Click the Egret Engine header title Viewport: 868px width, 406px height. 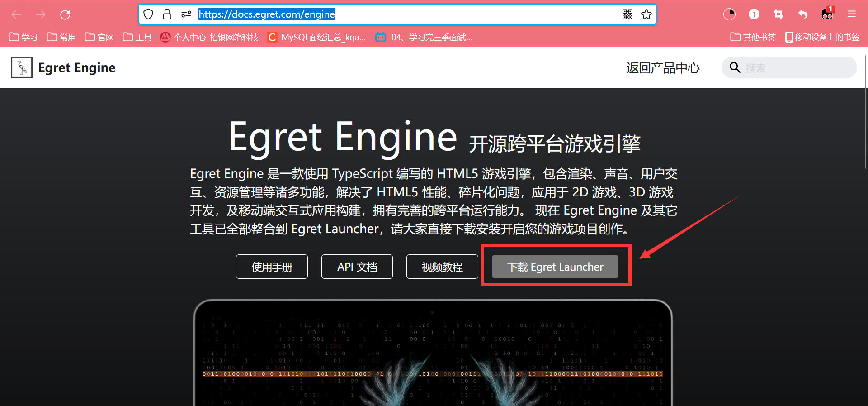(x=77, y=67)
